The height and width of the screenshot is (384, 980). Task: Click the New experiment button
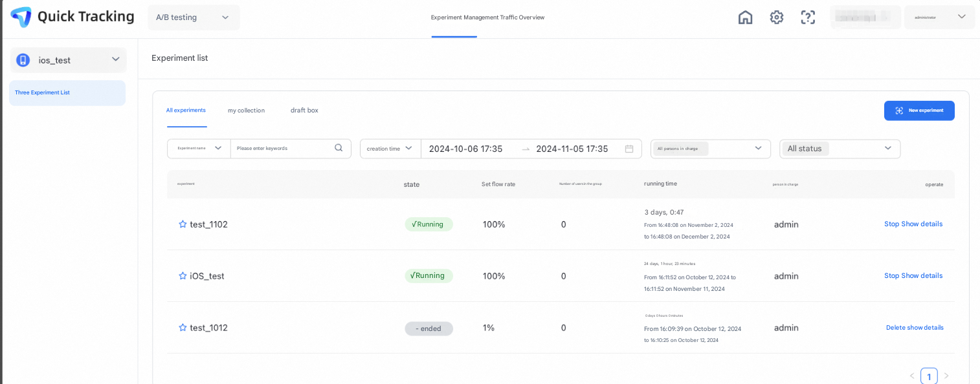pos(919,111)
